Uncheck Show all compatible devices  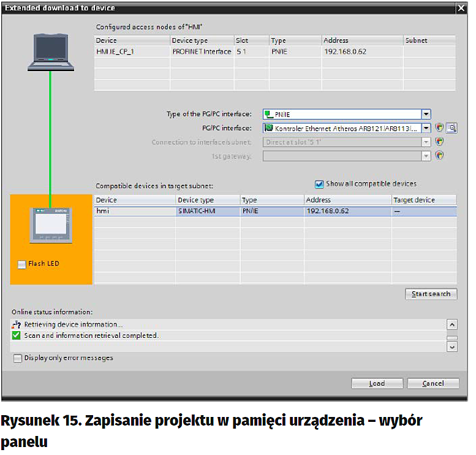tap(319, 184)
